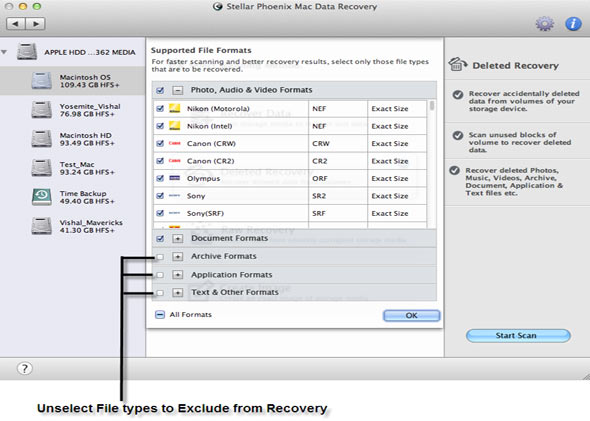Check the Application Formats checkbox
The height and width of the screenshot is (421, 590).
[160, 275]
